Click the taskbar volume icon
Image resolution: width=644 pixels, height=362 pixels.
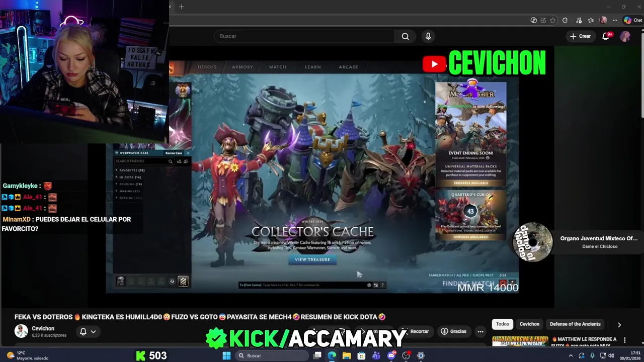611,355
